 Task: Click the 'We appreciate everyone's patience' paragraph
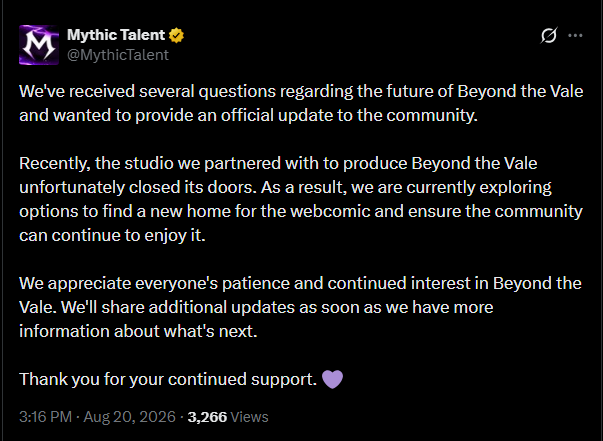coord(300,307)
